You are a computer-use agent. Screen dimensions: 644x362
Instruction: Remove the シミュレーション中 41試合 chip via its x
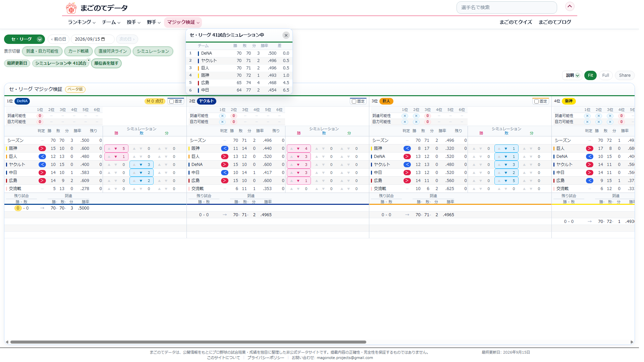click(89, 60)
